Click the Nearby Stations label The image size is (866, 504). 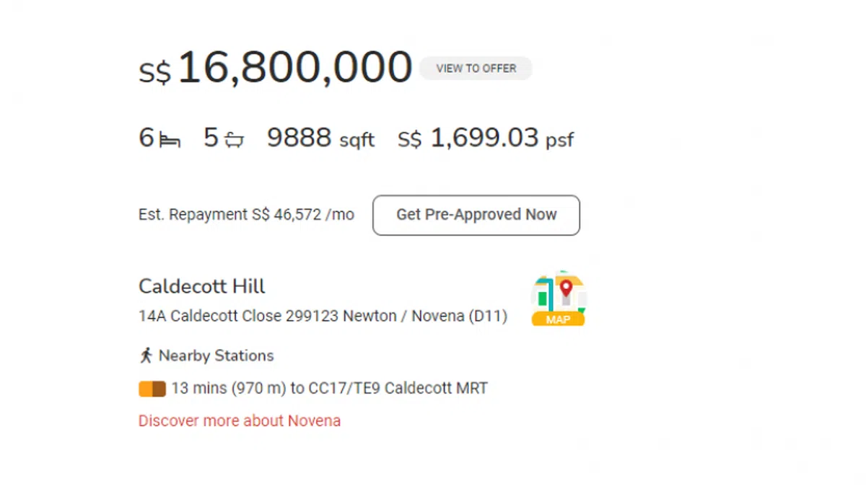click(x=216, y=355)
